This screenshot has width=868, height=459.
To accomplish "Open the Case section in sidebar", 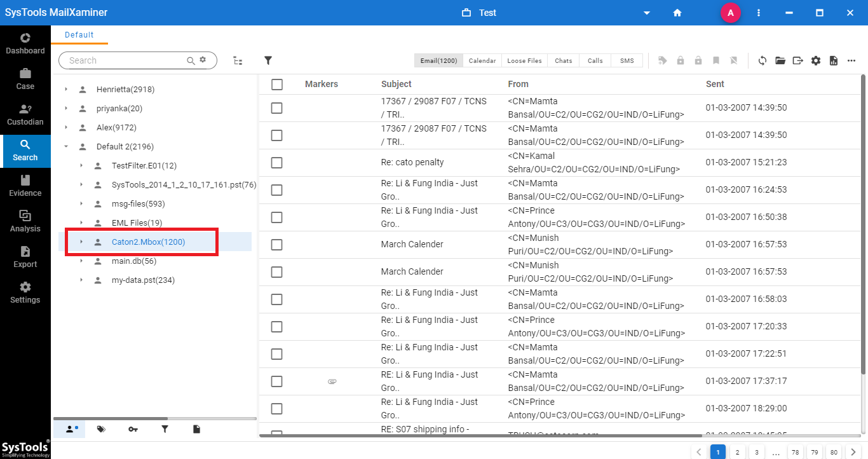I will point(25,79).
